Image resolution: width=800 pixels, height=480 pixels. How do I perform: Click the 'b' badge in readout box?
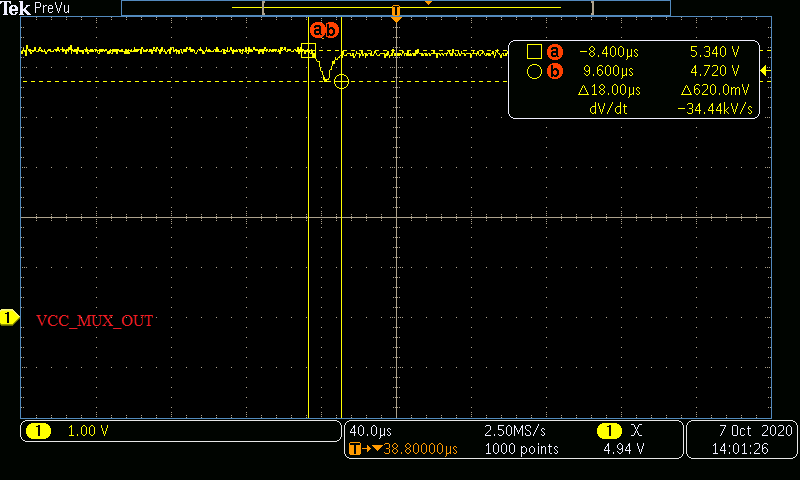(555, 71)
